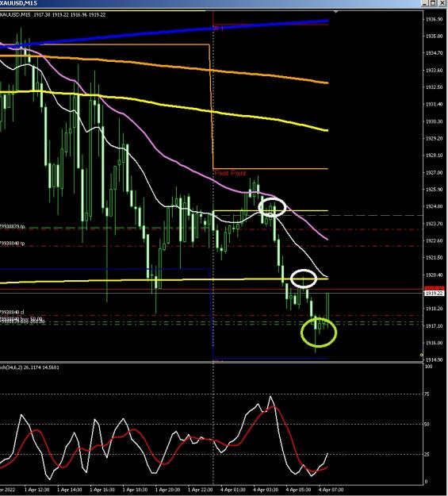Click time axis label 1 Apr 20:30
This screenshot has width=448, height=496.
click(168, 490)
